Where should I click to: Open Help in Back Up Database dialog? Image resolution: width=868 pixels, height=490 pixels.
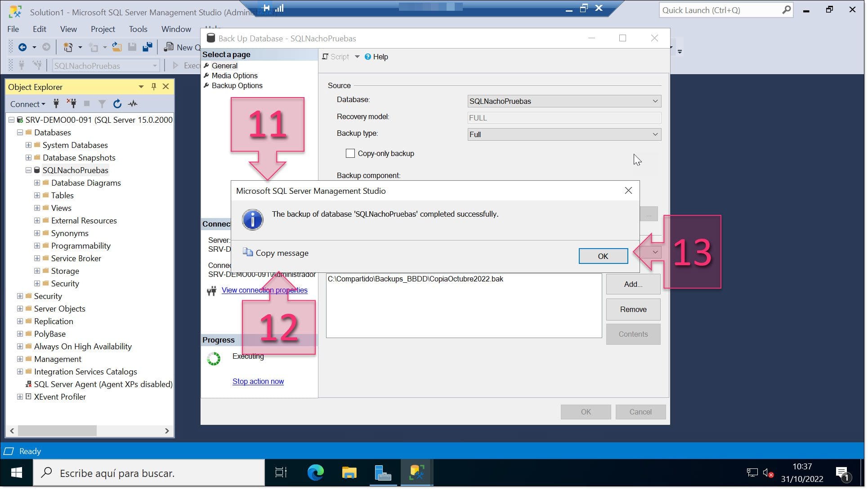point(377,57)
